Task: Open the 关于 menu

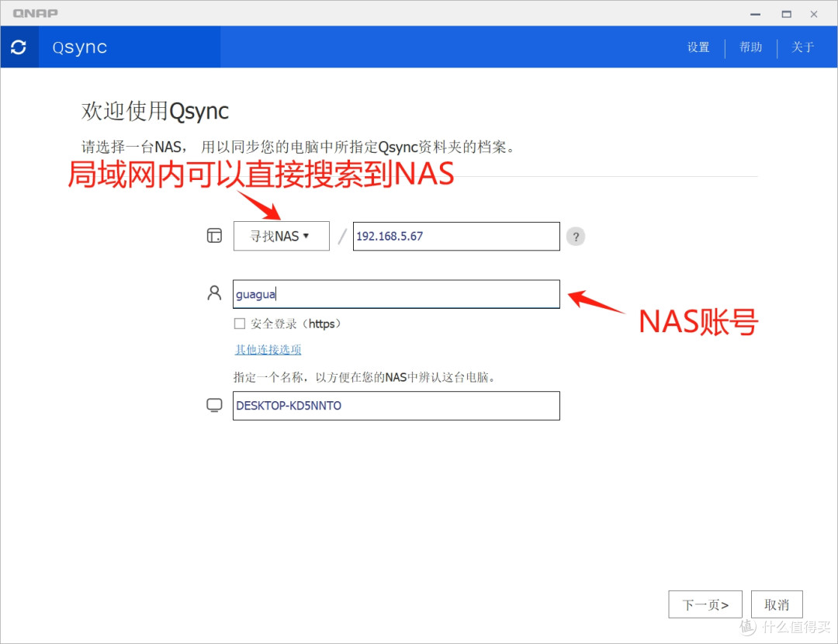Action: point(802,47)
